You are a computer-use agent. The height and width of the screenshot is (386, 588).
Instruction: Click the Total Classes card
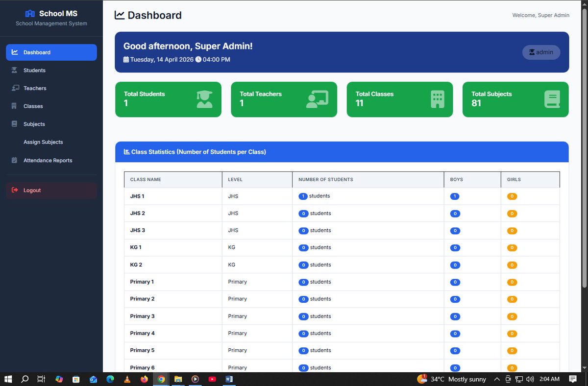point(400,99)
